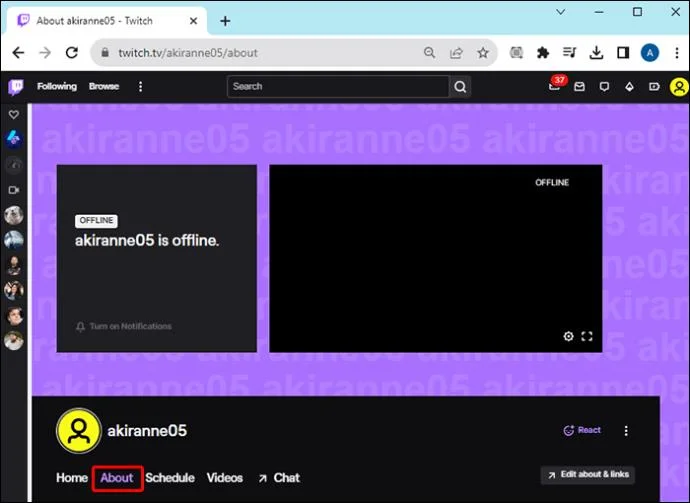Click Edit about & links
The width and height of the screenshot is (690, 503).
pos(588,475)
